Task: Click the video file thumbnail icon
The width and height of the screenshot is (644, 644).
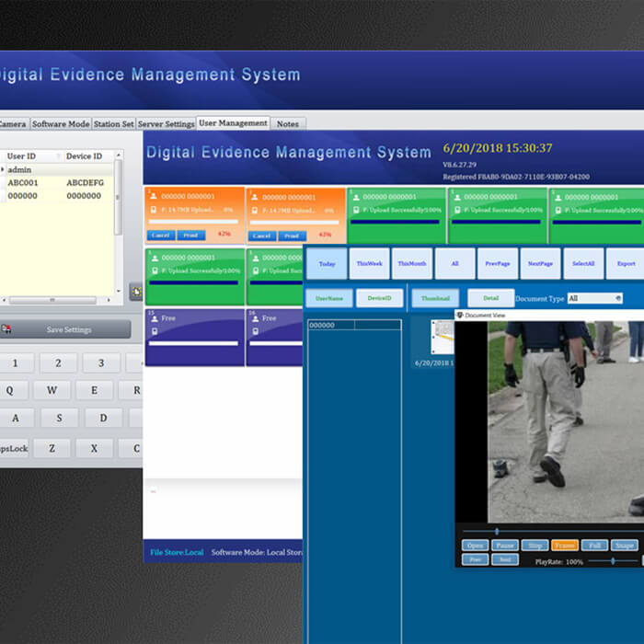Action: tap(443, 337)
